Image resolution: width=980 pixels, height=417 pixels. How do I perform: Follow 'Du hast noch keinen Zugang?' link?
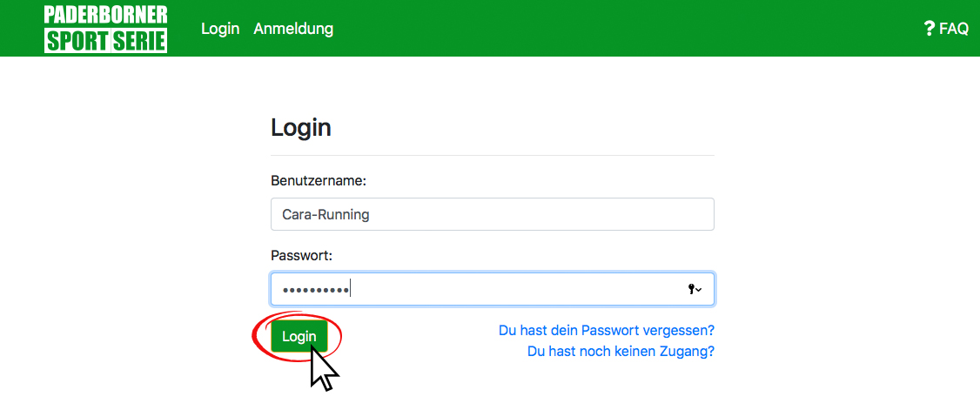pyautogui.click(x=621, y=352)
